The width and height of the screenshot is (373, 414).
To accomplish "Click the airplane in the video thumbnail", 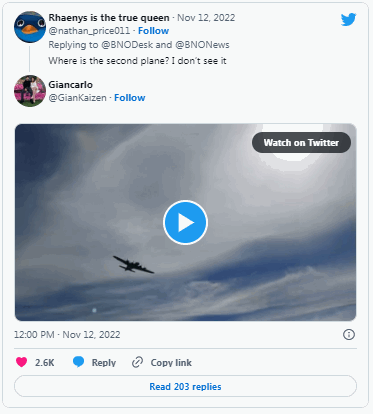I will [133, 265].
